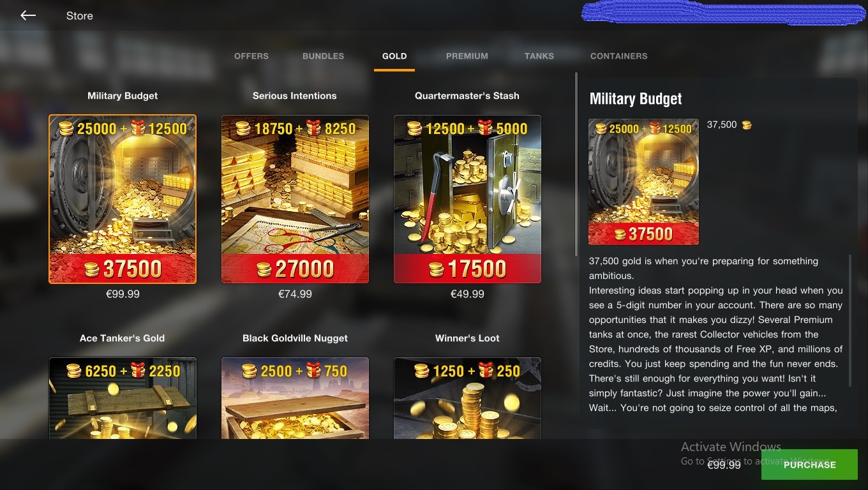Switch to the Offers tab

[x=251, y=56]
